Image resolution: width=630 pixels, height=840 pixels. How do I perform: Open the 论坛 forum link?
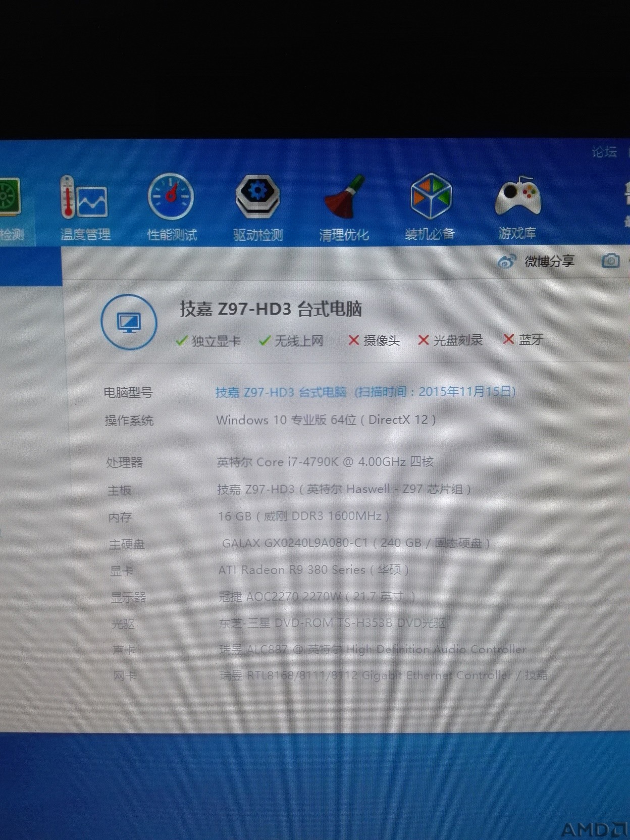click(604, 151)
